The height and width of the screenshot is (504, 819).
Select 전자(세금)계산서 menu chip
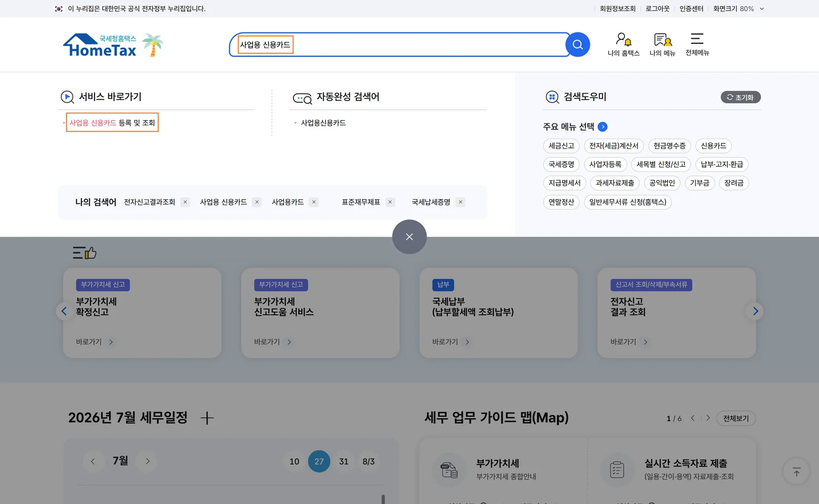(614, 146)
